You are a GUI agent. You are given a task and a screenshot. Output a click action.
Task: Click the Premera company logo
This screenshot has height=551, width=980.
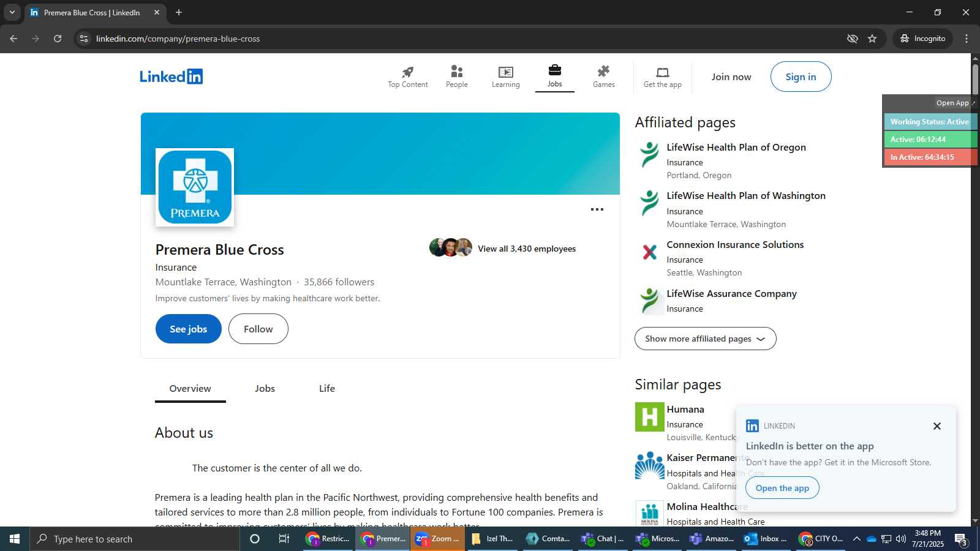195,187
